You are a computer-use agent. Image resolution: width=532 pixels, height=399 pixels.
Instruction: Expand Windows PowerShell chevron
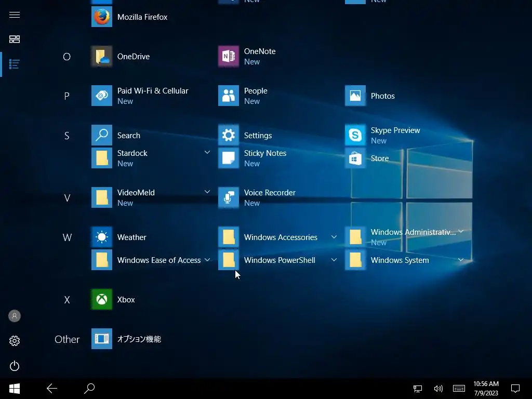tap(334, 260)
